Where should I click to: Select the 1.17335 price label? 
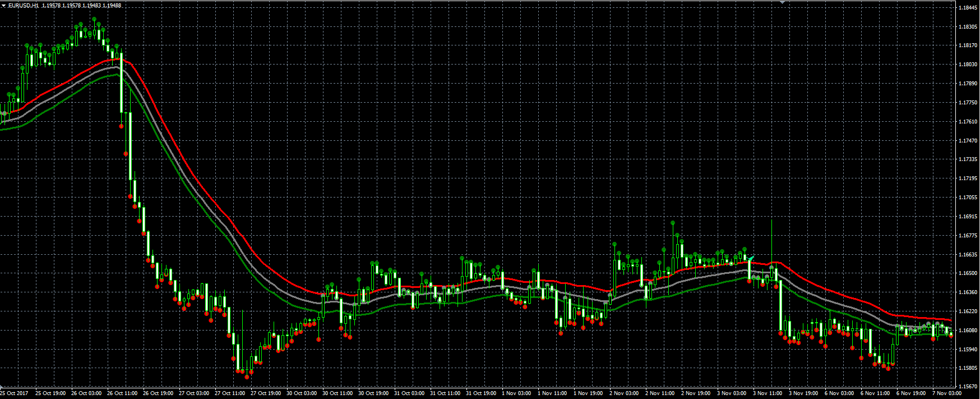(x=968, y=159)
